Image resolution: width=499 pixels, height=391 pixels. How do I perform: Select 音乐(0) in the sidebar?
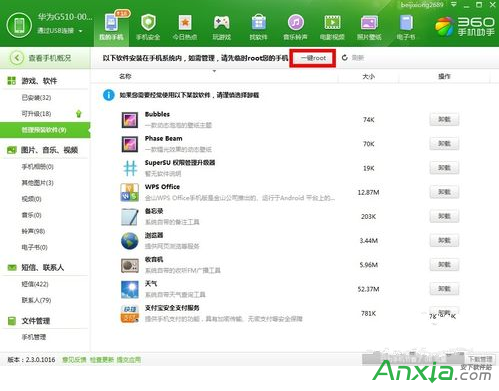pyautogui.click(x=32, y=215)
